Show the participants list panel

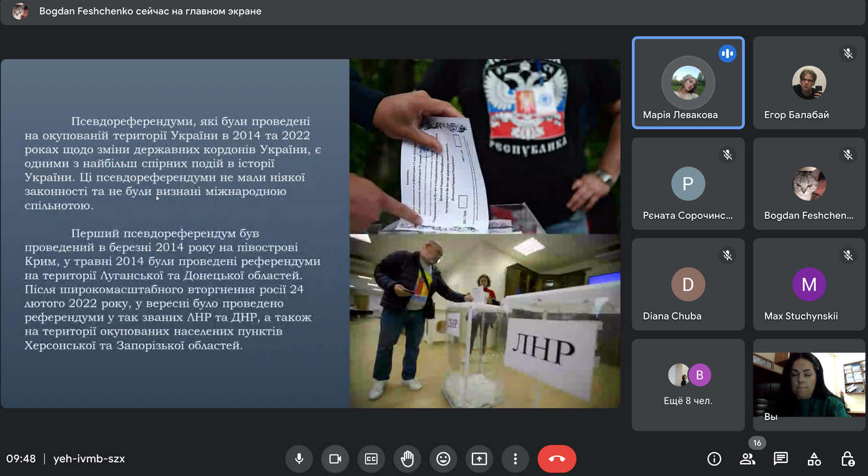coord(748,459)
